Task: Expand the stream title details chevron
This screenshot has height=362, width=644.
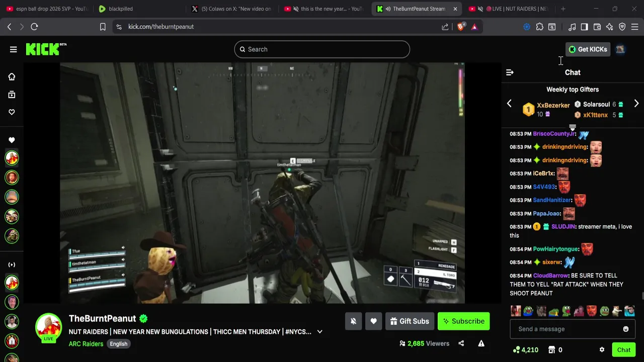Action: click(x=319, y=332)
